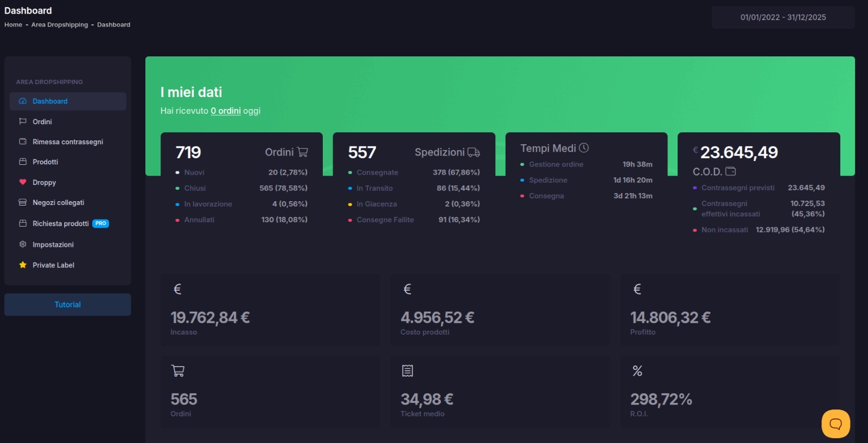Click 'Consegne Fallite' row in Spedizioni
Screen dimensions: 868x443
click(414, 220)
